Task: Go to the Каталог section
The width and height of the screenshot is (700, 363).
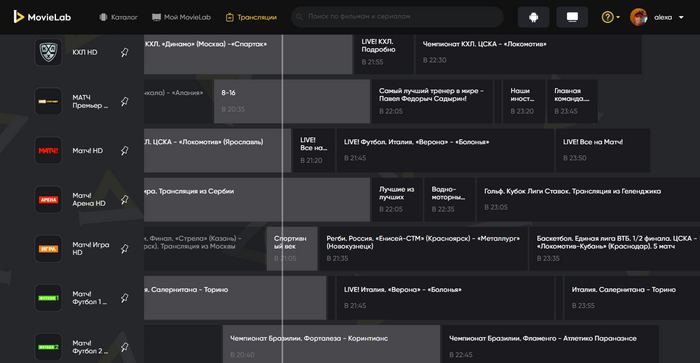Action: [118, 17]
